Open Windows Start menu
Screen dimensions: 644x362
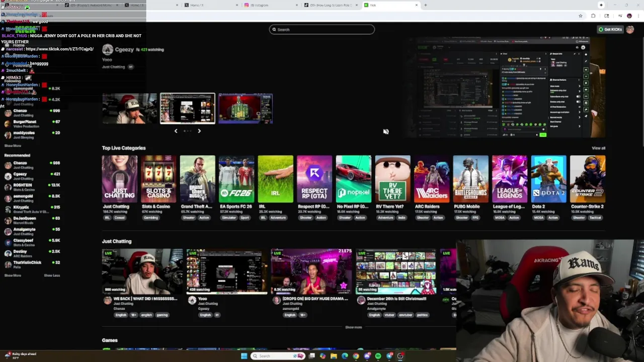(x=244, y=356)
